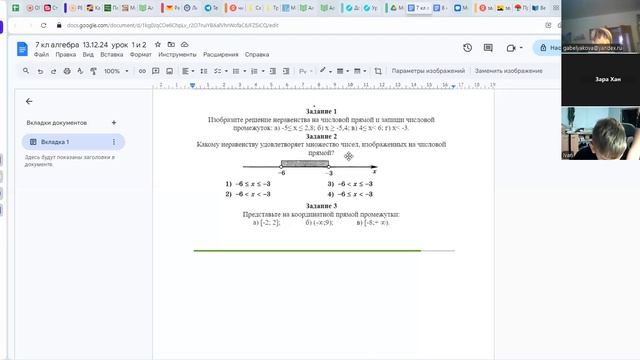Switch to the Telegram browser tab
640x360 pixels.
211,8
